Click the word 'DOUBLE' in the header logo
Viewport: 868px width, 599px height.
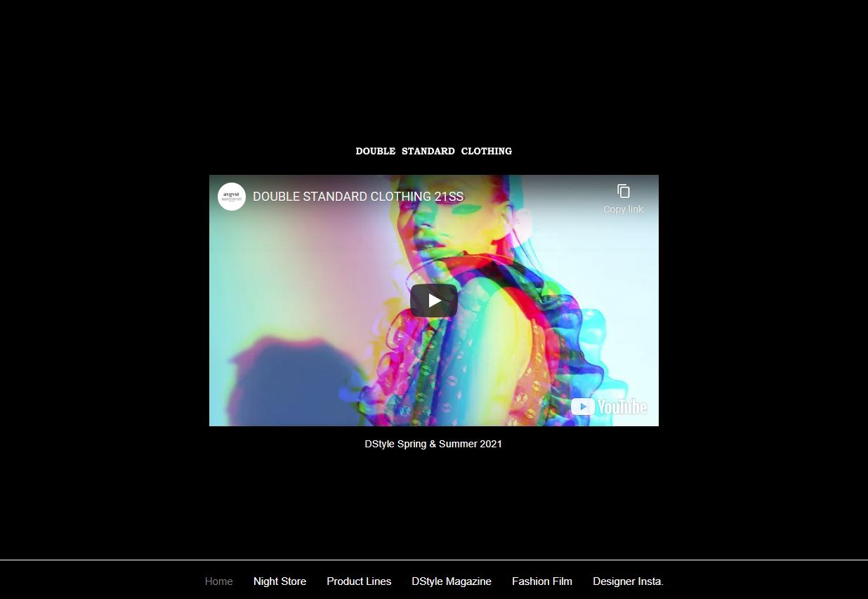tap(375, 151)
